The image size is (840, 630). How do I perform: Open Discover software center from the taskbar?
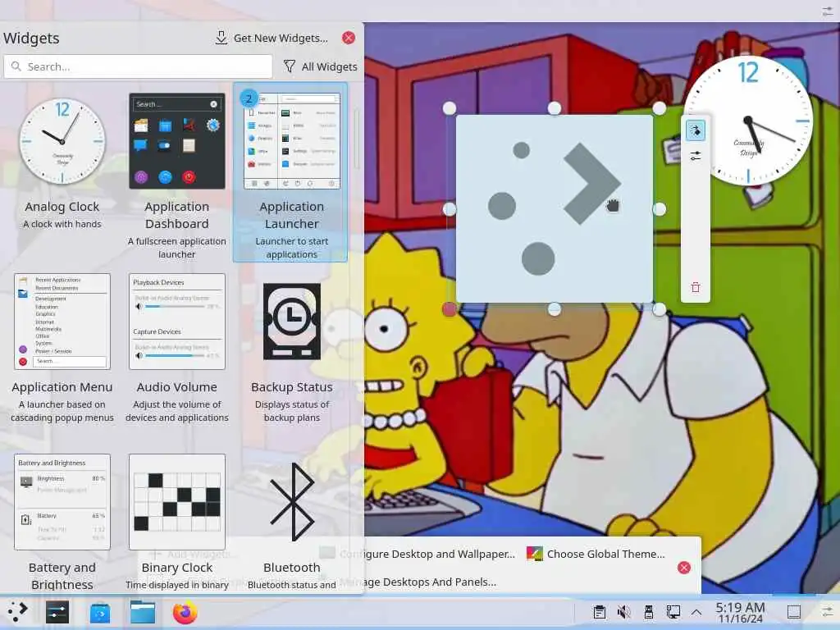[x=99, y=613]
